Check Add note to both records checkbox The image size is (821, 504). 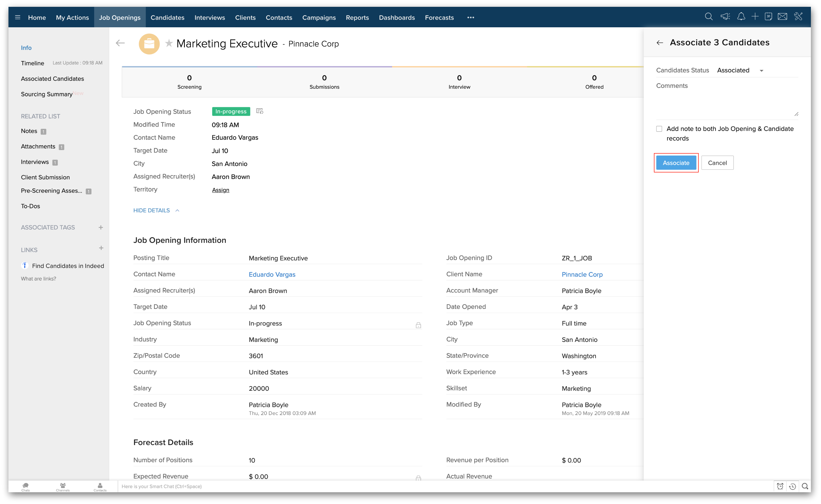[x=659, y=129]
